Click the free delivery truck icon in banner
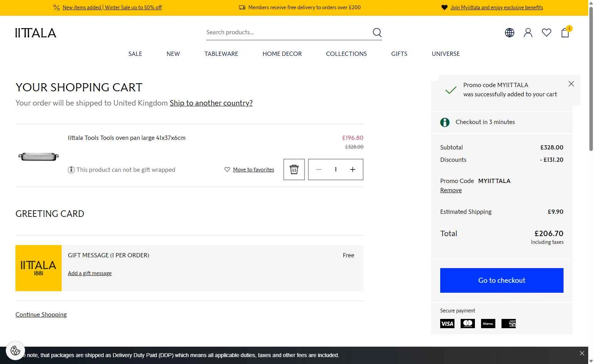This screenshot has width=594, height=364. coord(242,7)
